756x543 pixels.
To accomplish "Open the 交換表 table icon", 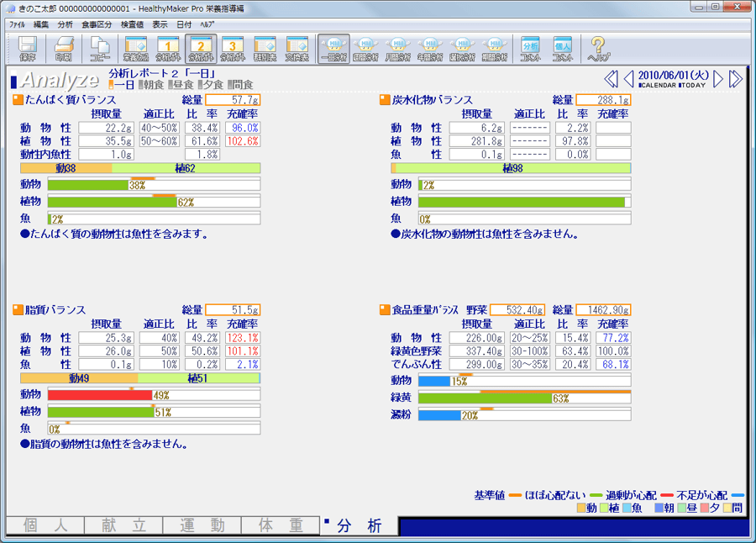I will click(x=297, y=49).
